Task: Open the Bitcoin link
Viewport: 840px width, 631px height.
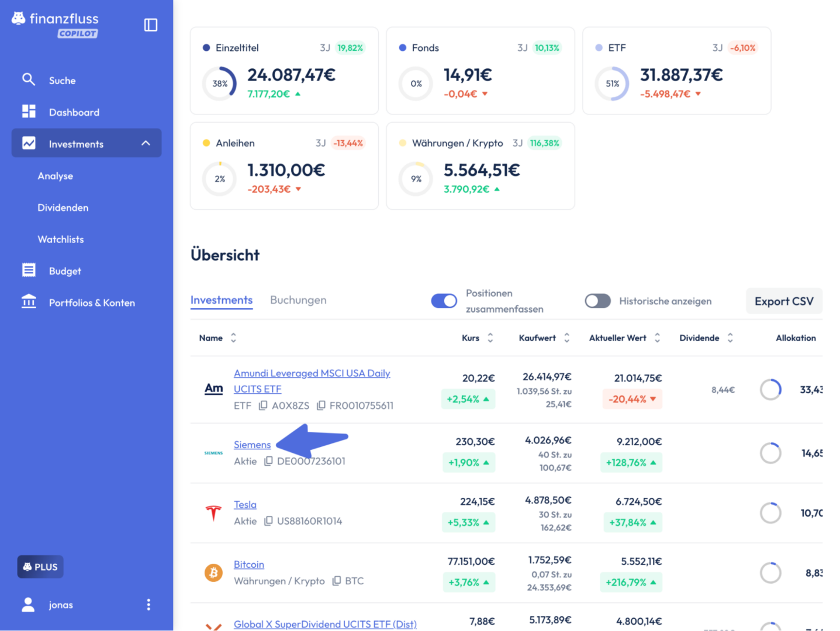Action: (x=249, y=564)
